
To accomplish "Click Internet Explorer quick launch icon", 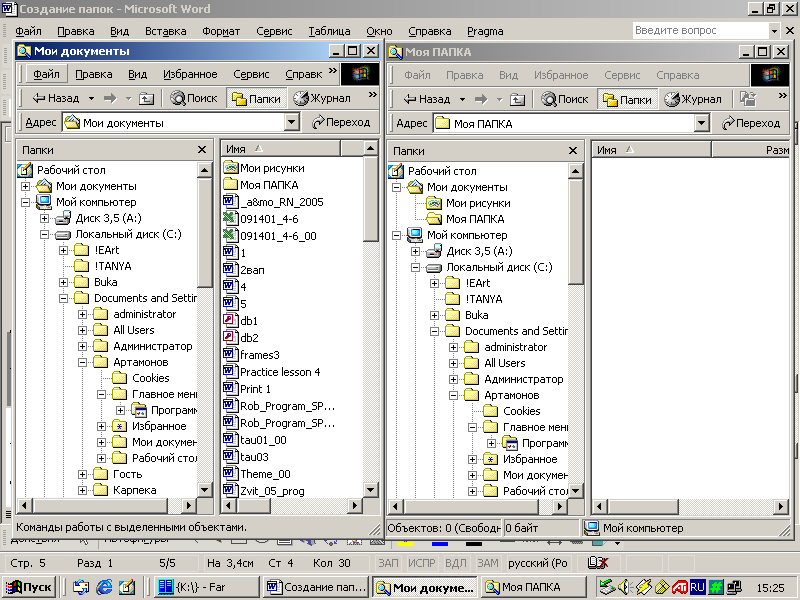I will coord(104,587).
